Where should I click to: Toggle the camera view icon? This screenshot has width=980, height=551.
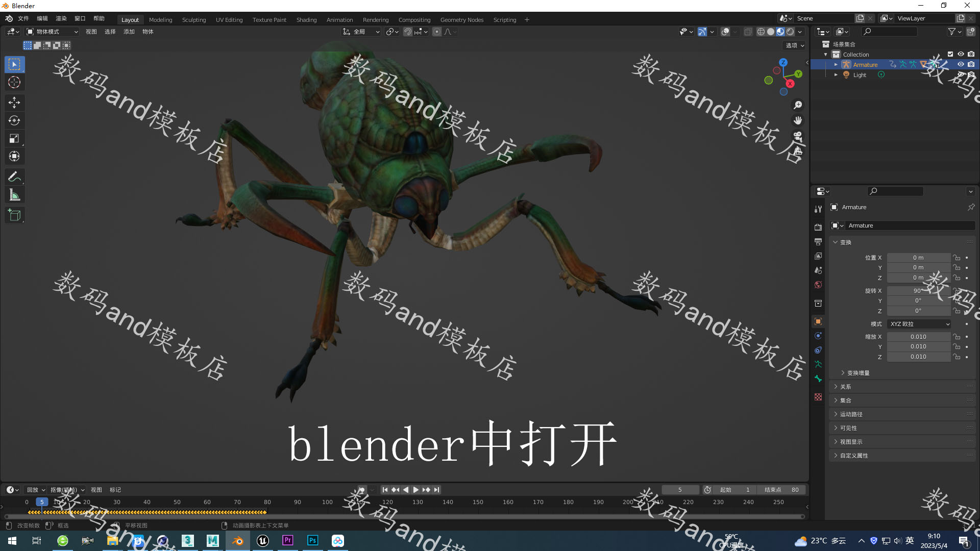point(798,136)
